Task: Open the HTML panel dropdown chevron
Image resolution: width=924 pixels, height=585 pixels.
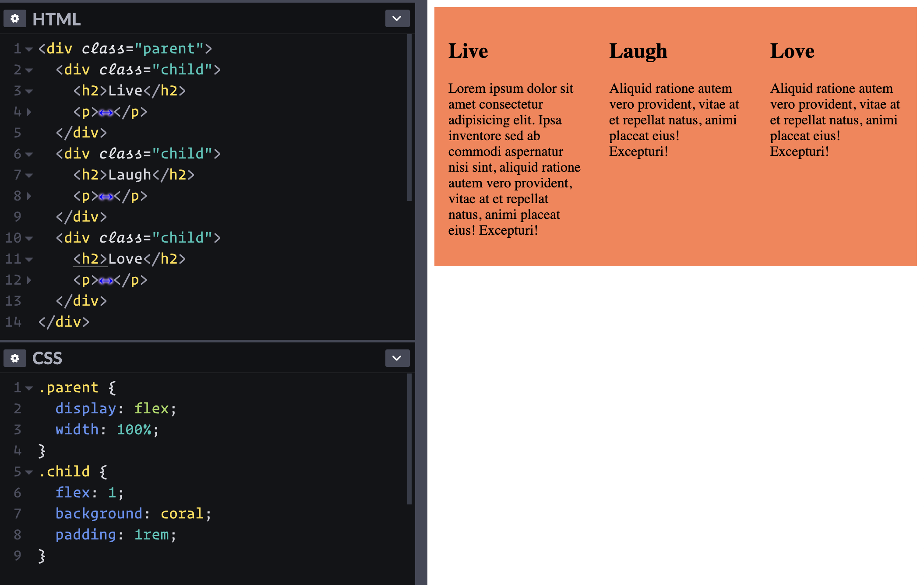Action: tap(397, 19)
